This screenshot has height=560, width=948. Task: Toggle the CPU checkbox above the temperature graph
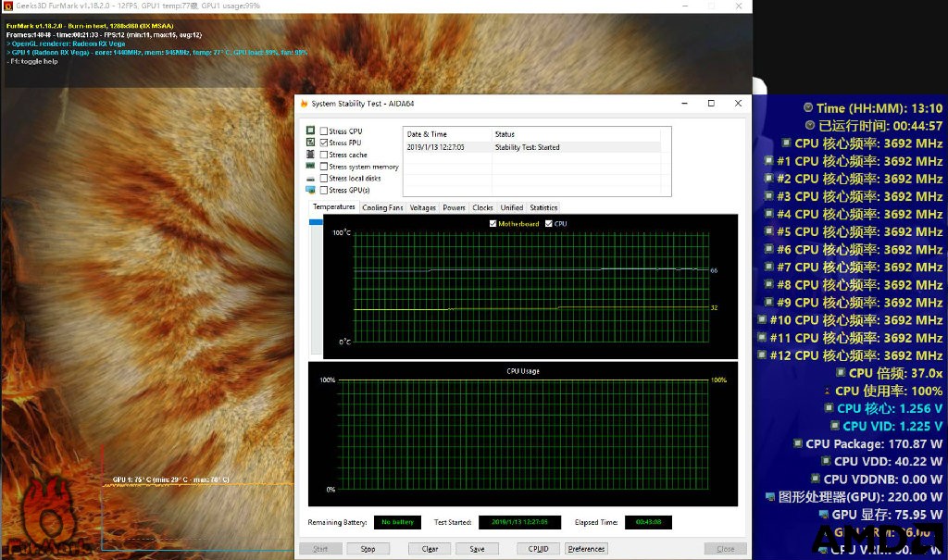click(548, 224)
